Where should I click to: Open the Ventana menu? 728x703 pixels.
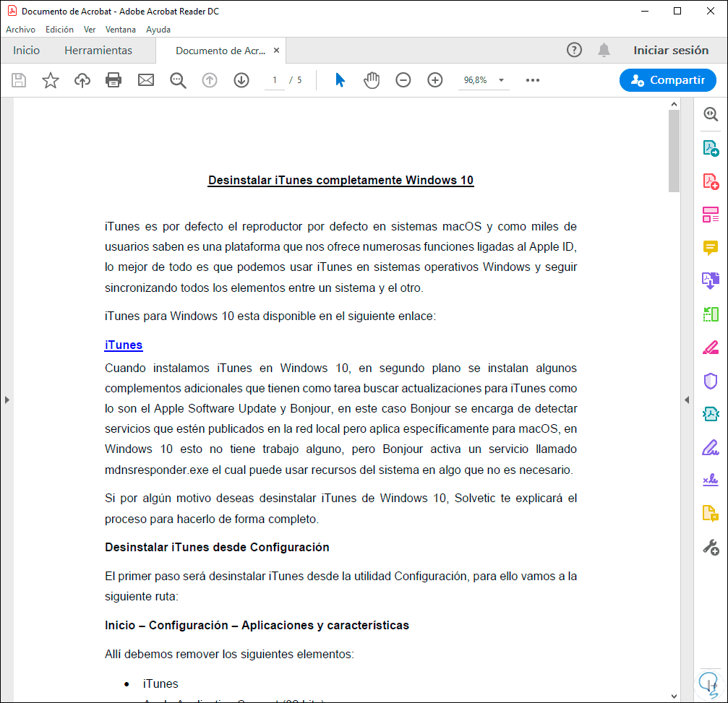pos(120,29)
